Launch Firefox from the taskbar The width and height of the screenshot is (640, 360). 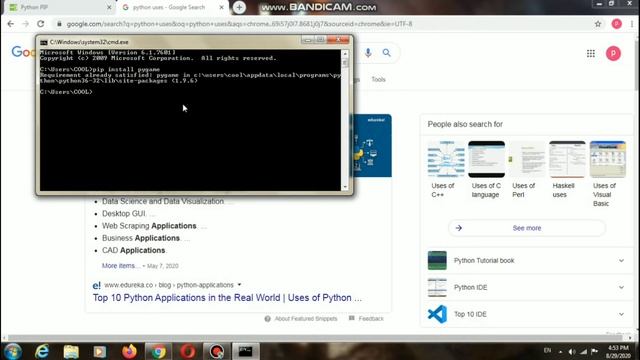(129, 351)
